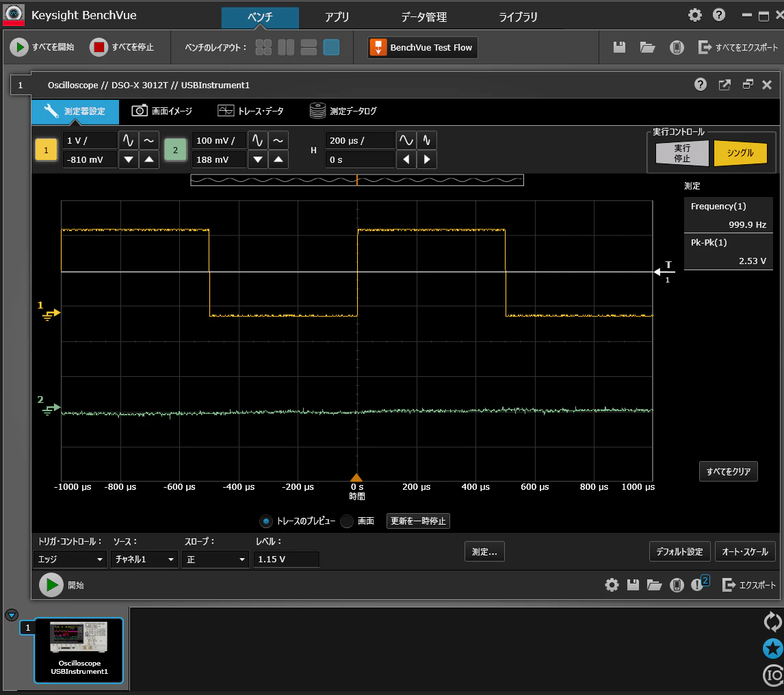Open the トレース・データ tab
The width and height of the screenshot is (784, 695).
pyautogui.click(x=251, y=111)
